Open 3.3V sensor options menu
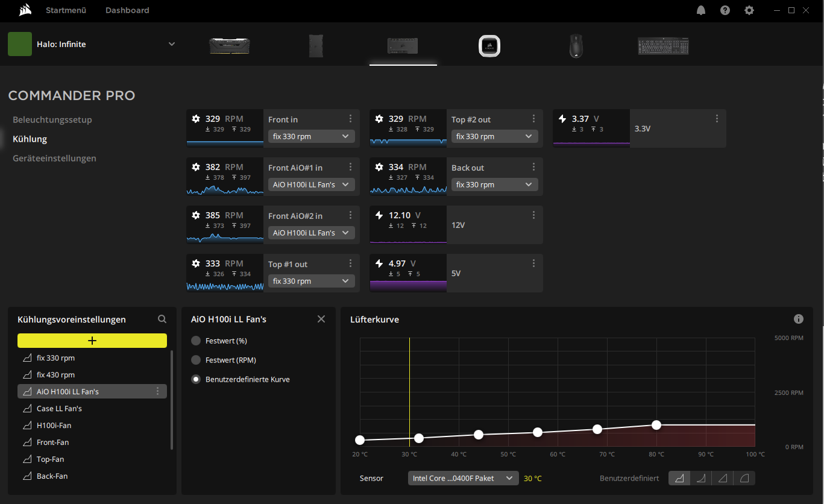This screenshot has height=504, width=824. (x=717, y=119)
